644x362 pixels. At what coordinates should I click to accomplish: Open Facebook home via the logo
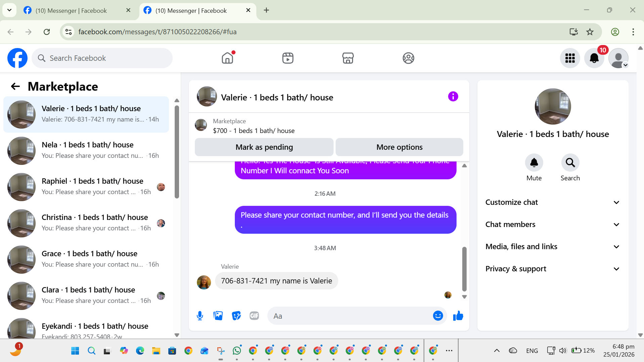click(17, 58)
